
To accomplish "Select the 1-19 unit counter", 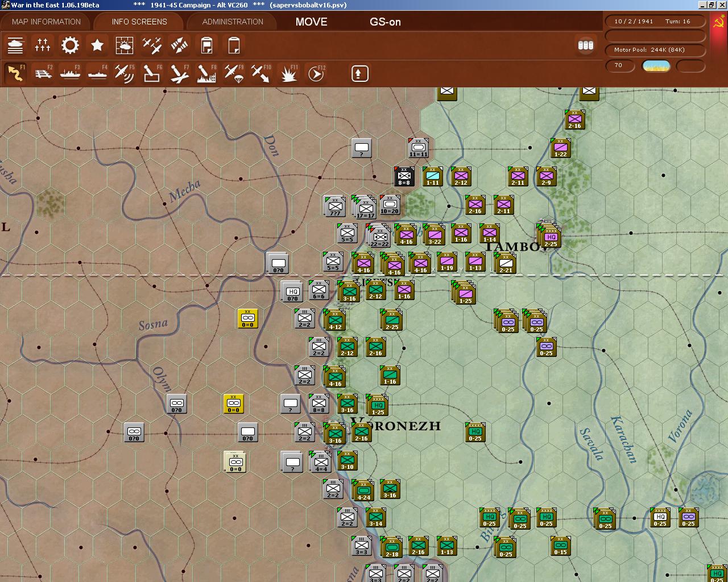I will click(446, 261).
